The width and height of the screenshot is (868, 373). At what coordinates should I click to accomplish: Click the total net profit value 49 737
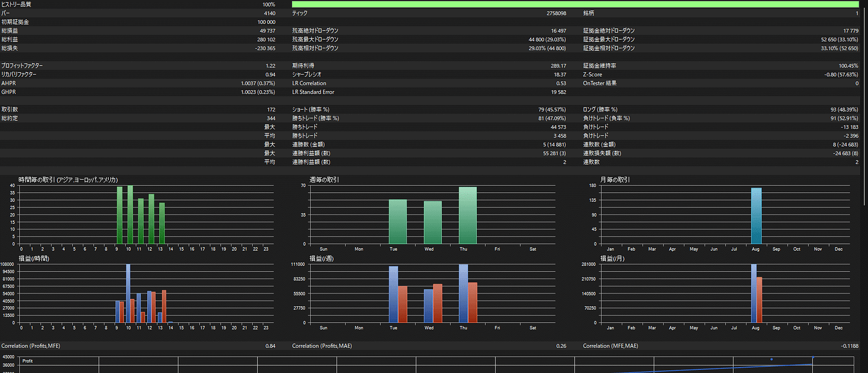267,30
